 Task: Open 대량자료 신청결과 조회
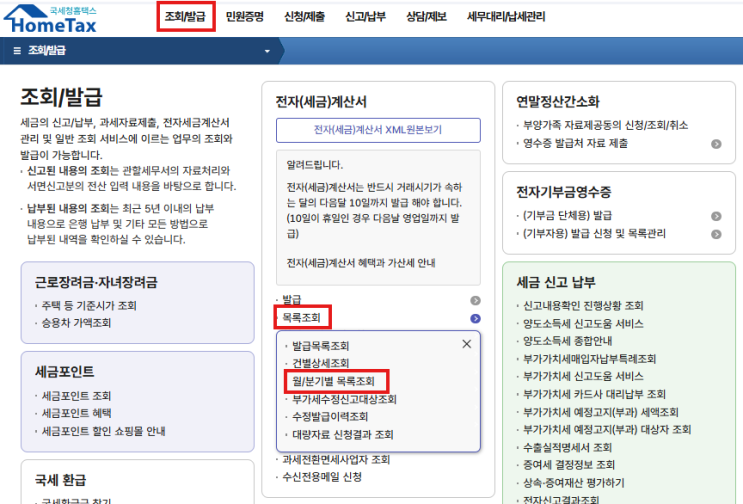tap(343, 435)
